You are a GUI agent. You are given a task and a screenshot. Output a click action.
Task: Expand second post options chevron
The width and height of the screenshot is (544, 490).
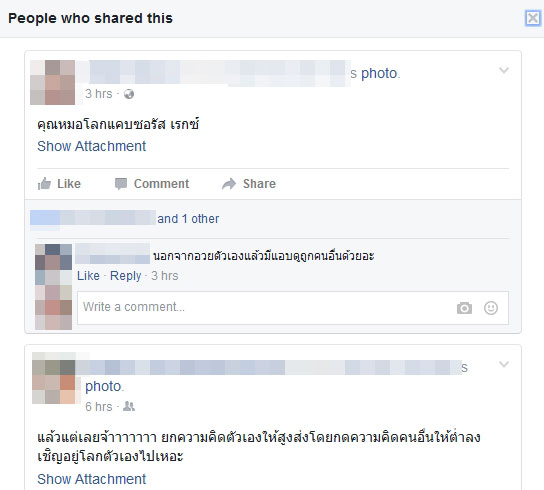(504, 364)
